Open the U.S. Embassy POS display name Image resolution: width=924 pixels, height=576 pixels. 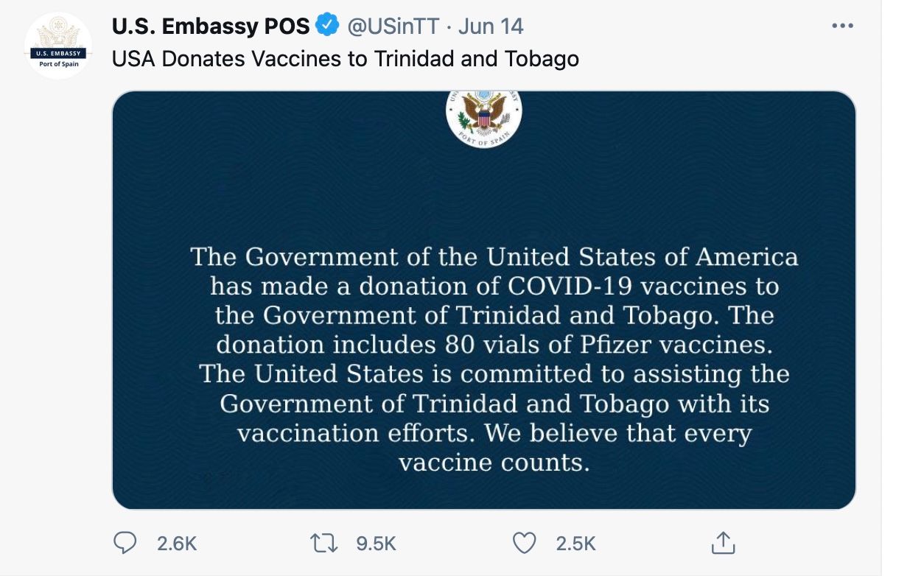tap(211, 27)
